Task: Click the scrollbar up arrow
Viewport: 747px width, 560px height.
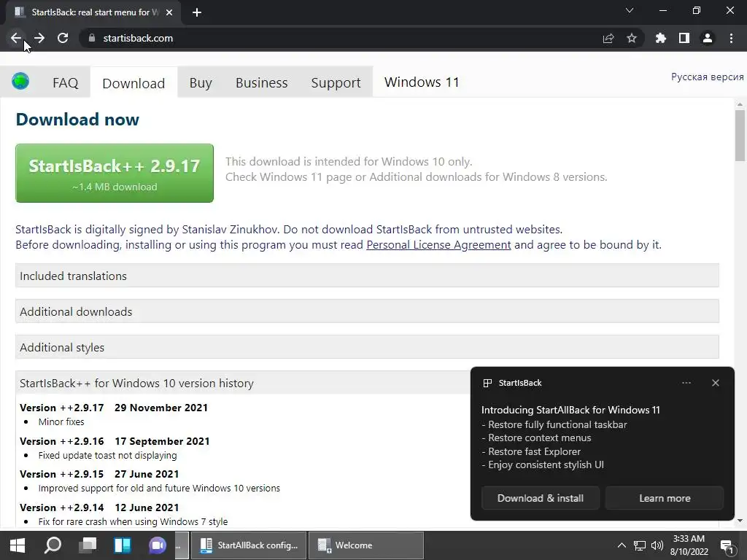Action: tap(740, 104)
